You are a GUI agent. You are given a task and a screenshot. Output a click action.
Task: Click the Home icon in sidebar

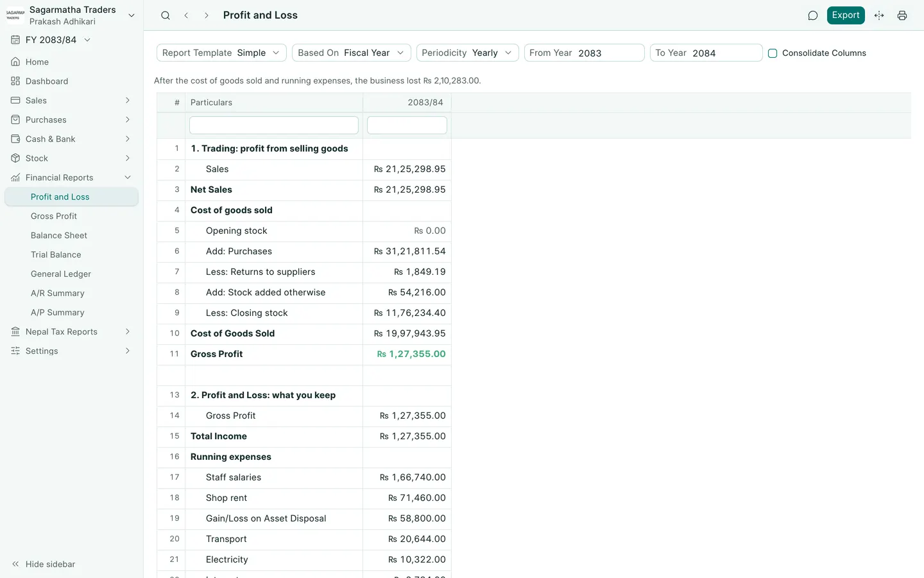[x=15, y=62]
